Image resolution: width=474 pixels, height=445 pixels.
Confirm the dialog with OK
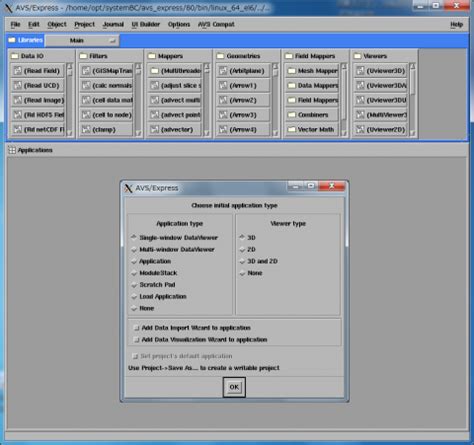[x=234, y=387]
